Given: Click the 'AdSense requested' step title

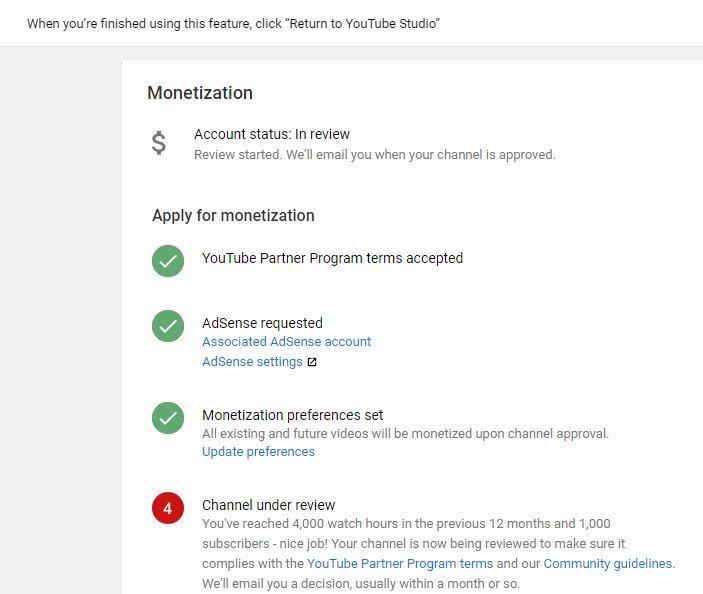Looking at the screenshot, I should tap(262, 323).
